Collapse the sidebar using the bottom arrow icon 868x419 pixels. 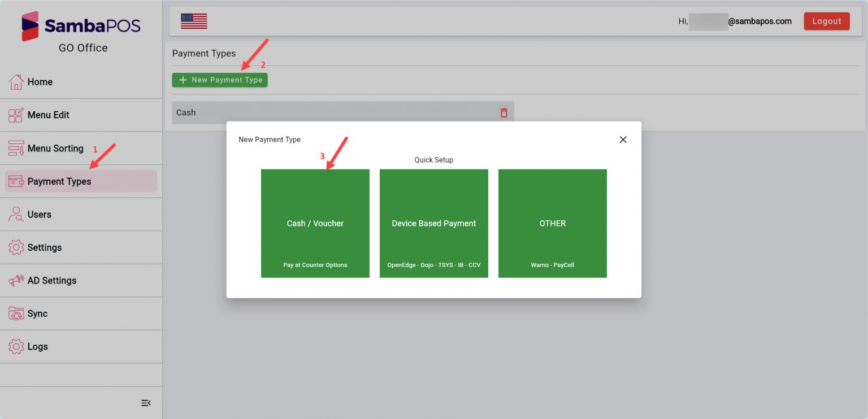(x=146, y=403)
